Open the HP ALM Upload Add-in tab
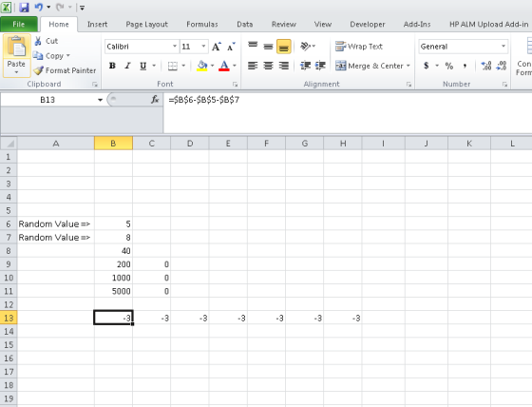 [488, 24]
